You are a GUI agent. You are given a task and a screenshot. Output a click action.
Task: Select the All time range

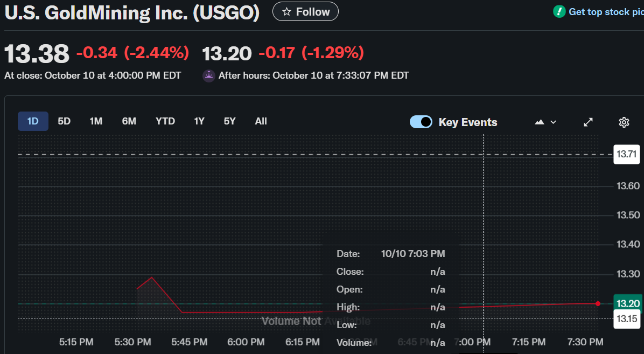pos(261,121)
